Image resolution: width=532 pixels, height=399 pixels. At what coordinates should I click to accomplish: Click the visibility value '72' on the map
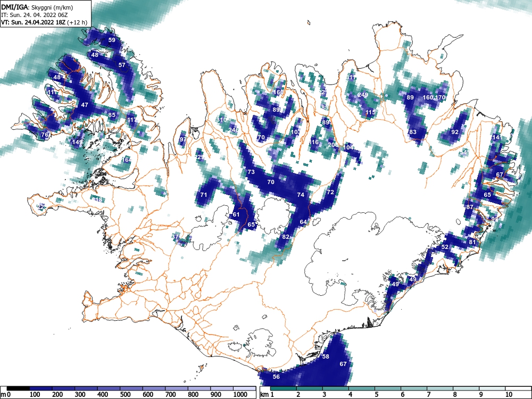coord(330,192)
